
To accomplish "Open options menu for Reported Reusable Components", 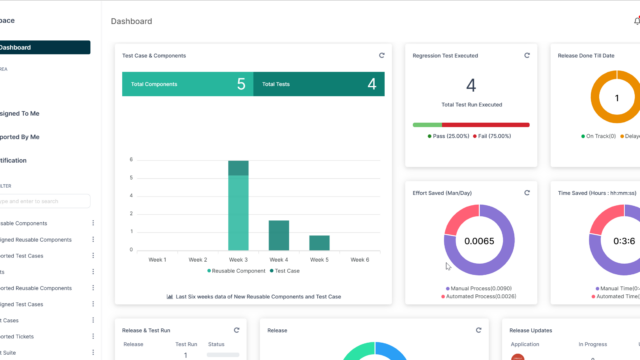I will 93,288.
